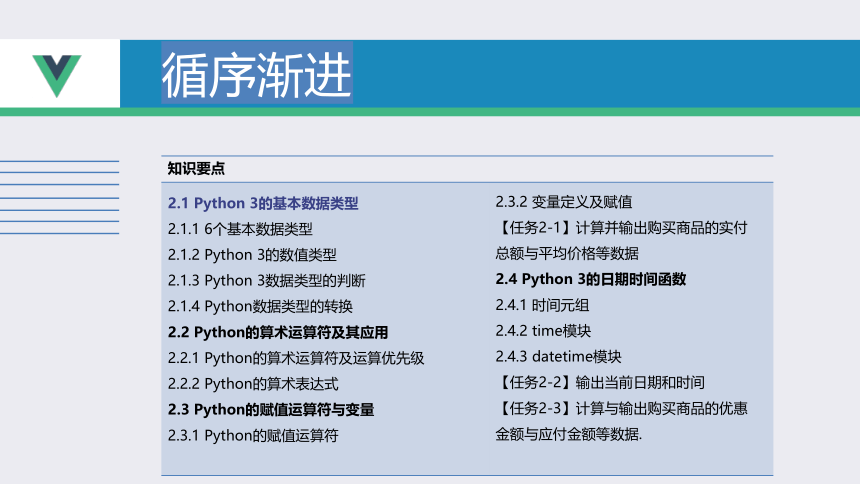
Task: Click line 2.1.2 Python 3的数值类型
Action: [x=252, y=255]
